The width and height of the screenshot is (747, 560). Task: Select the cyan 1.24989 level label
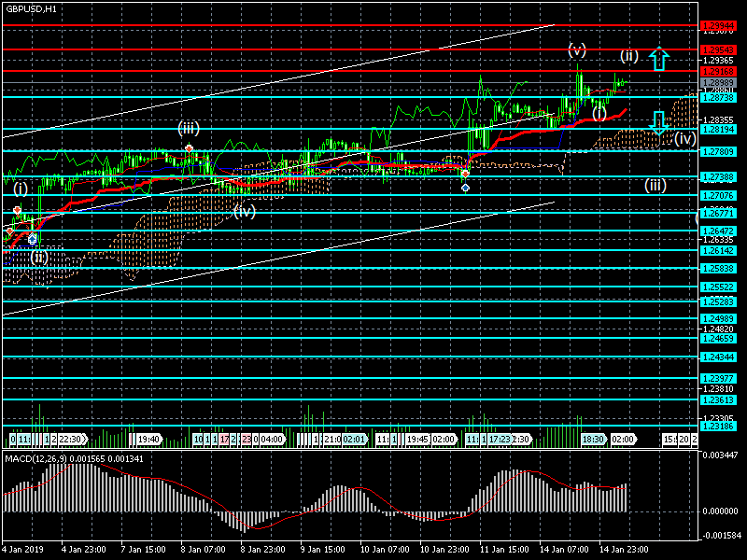pos(718,318)
